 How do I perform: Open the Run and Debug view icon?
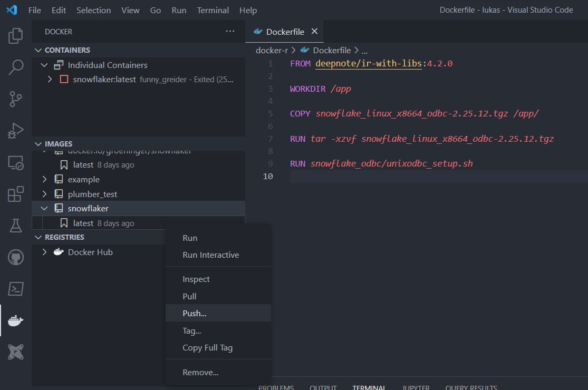[15, 131]
